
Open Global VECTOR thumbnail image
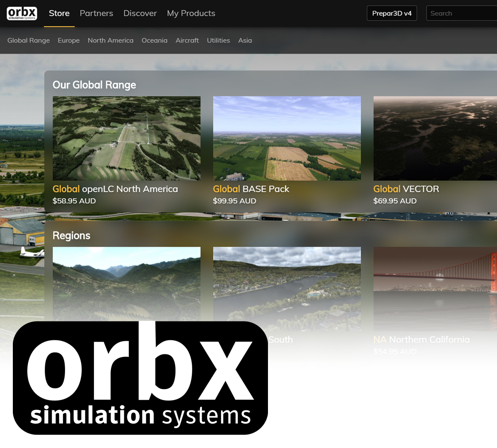click(x=435, y=138)
